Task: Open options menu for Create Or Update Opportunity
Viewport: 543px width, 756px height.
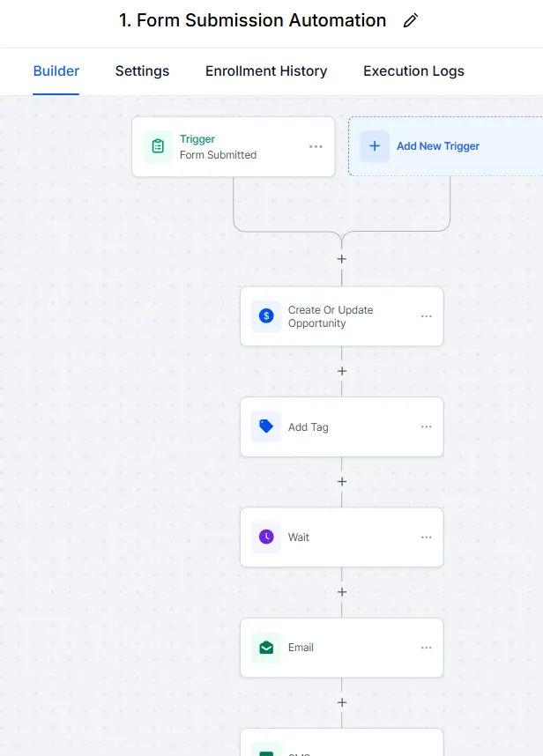Action: [427, 316]
